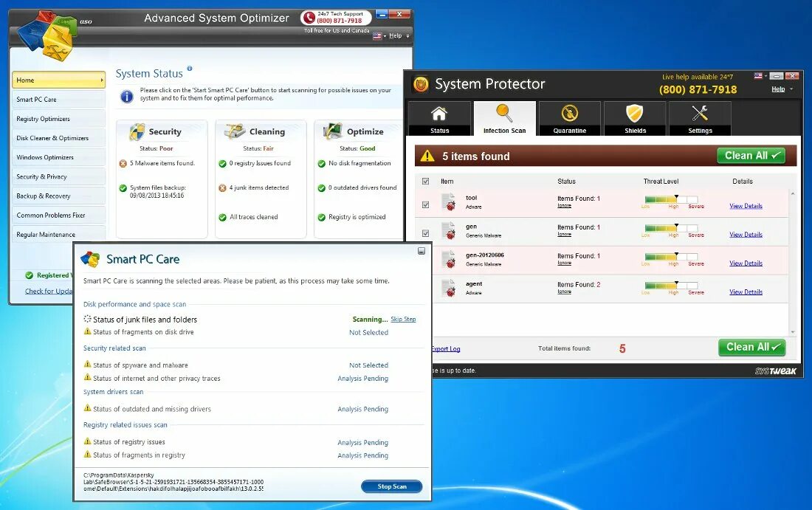The width and height of the screenshot is (812, 510).
Task: Open the Settings tab in System Protector
Action: pyautogui.click(x=700, y=119)
